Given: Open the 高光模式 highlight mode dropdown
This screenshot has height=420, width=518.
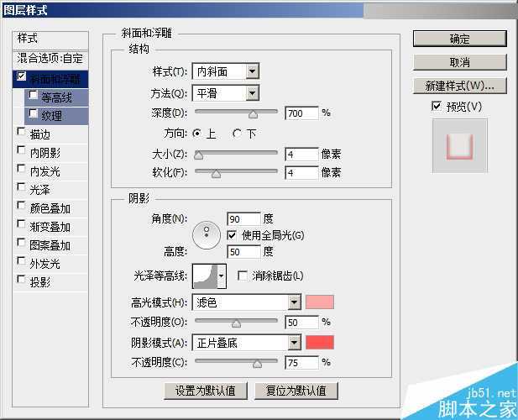Looking at the screenshot, I should [x=248, y=302].
